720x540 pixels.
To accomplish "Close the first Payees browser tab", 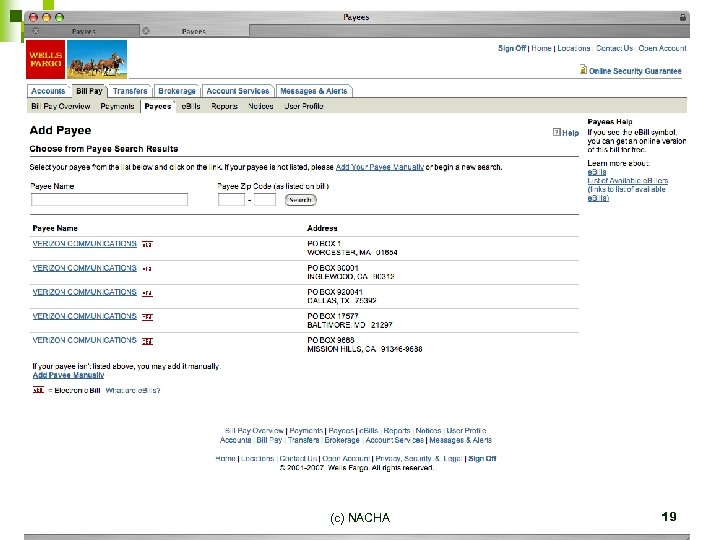I will pos(36,31).
